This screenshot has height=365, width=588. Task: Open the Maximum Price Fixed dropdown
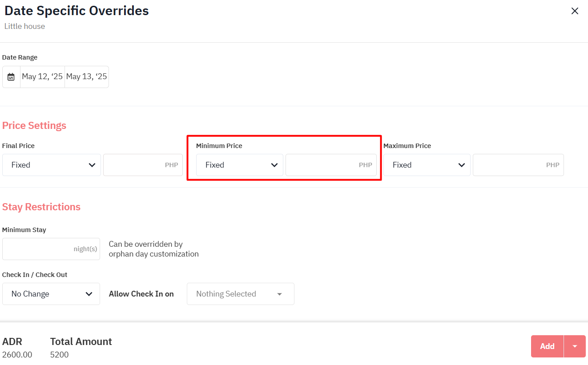[427, 165]
